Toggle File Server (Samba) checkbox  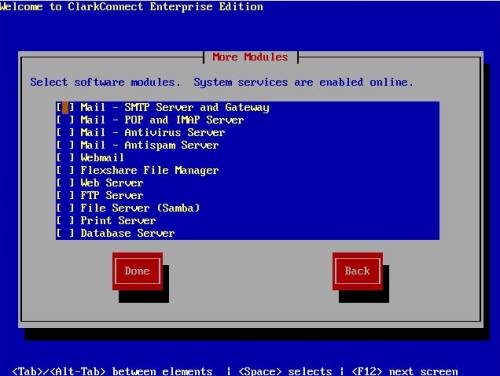[65, 208]
